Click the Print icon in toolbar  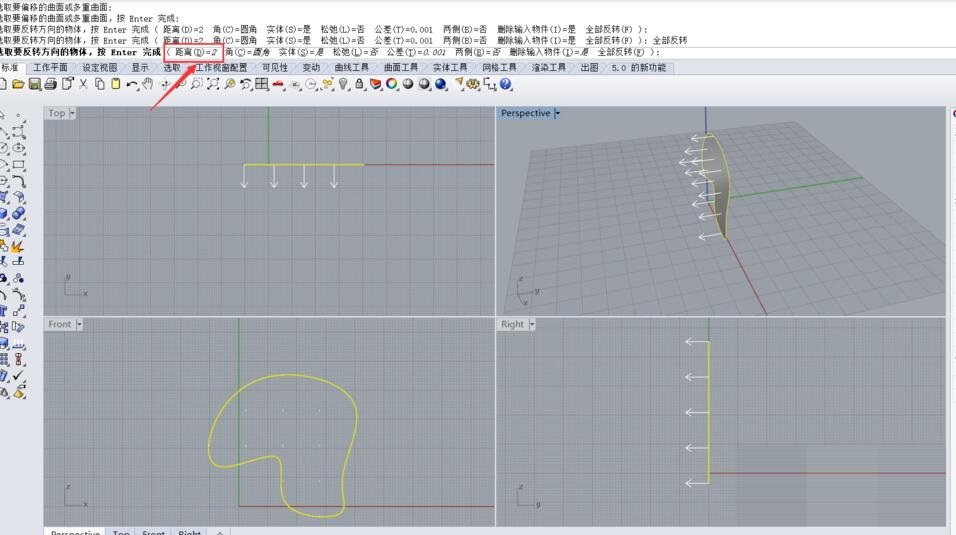pyautogui.click(x=51, y=85)
